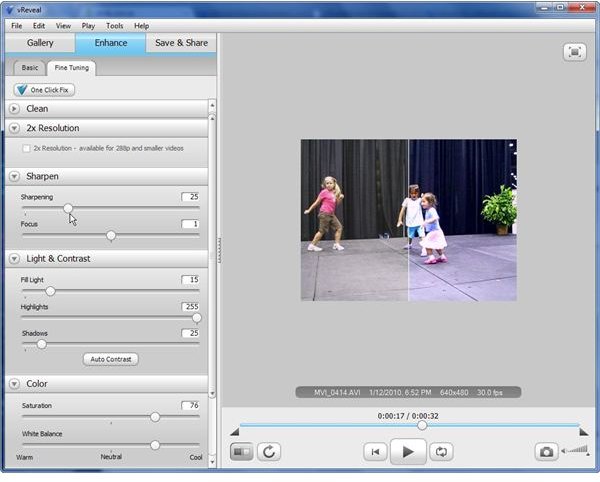Expand the Clean section
This screenshot has height=482, width=600.
tap(14, 109)
